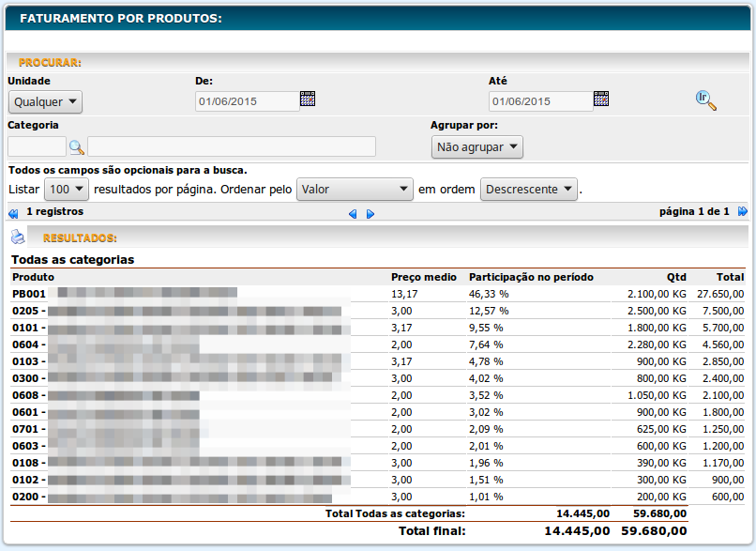
Task: Open the 'Valor' sort field dropdown
Action: 355,190
